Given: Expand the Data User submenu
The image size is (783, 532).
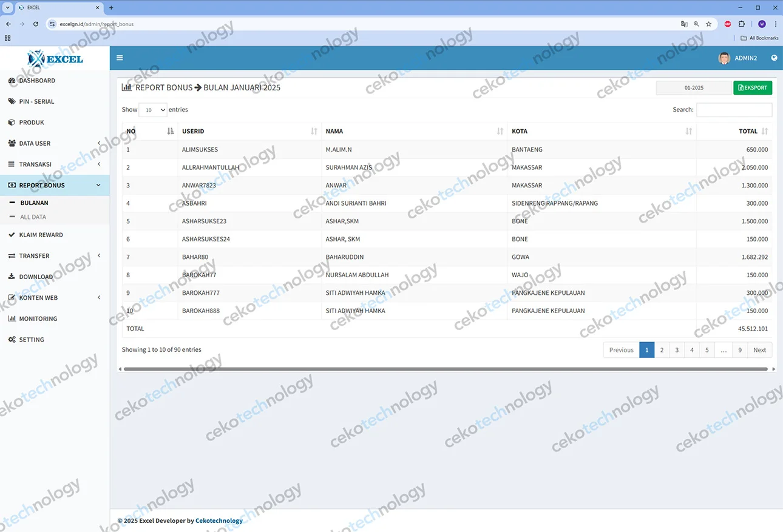Looking at the screenshot, I should (x=55, y=144).
